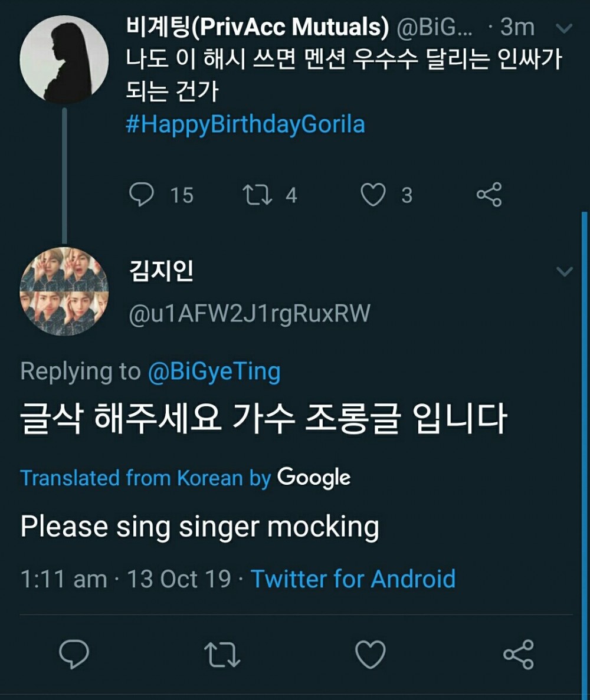
Task: Open options chevron on 비계팅 tweet
Action: pos(564,28)
